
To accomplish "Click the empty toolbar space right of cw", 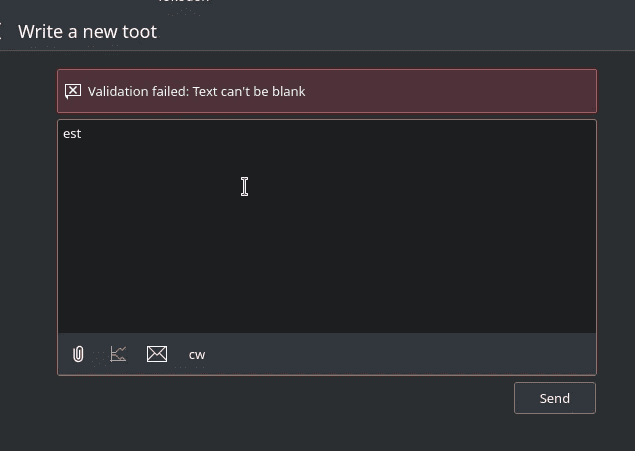I will point(399,354).
